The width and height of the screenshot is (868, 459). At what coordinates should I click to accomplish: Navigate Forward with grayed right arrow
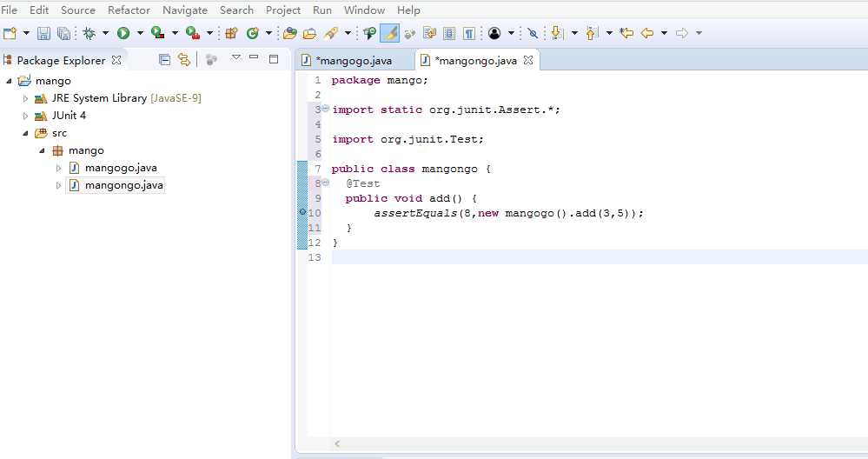point(682,33)
